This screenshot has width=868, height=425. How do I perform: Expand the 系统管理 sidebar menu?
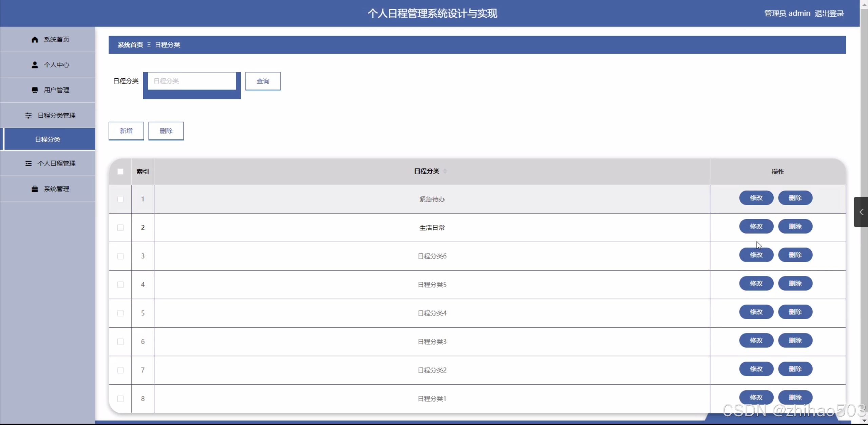point(56,189)
